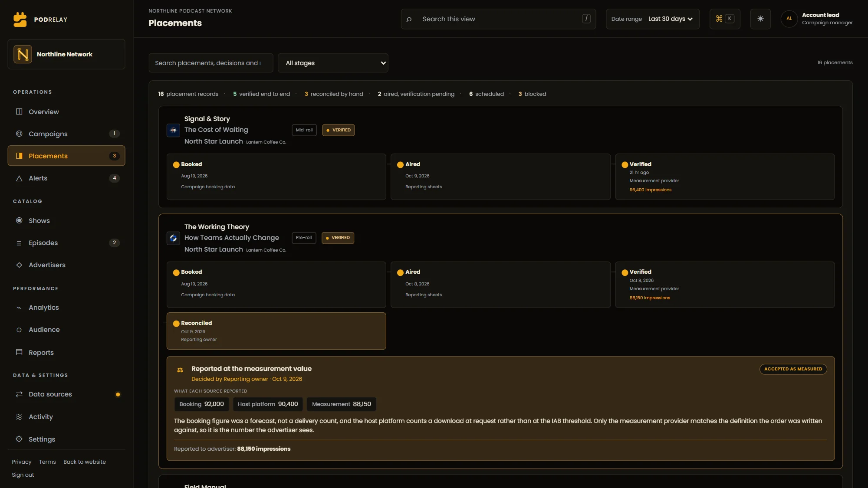
Task: Focus the Search placements, decisions field
Action: 211,63
